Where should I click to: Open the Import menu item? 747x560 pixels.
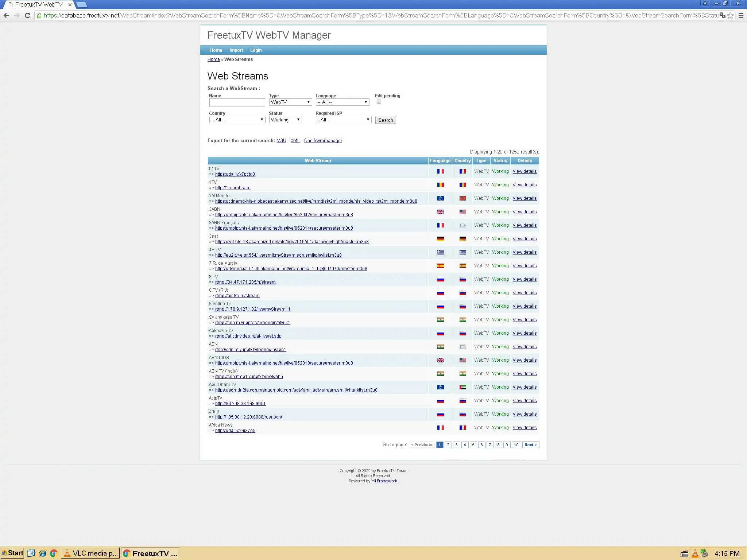[236, 50]
